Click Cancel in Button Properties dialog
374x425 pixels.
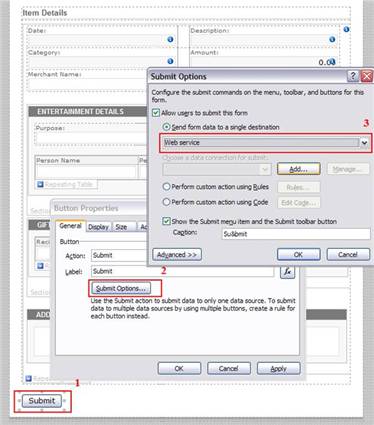tap(229, 368)
